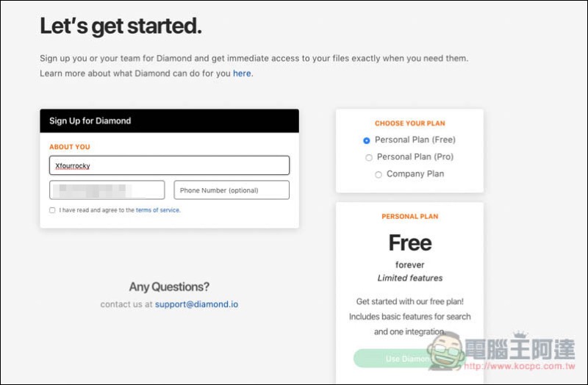Select the Company Plan radio button
Viewport: 588px width, 385px height.
pos(379,174)
